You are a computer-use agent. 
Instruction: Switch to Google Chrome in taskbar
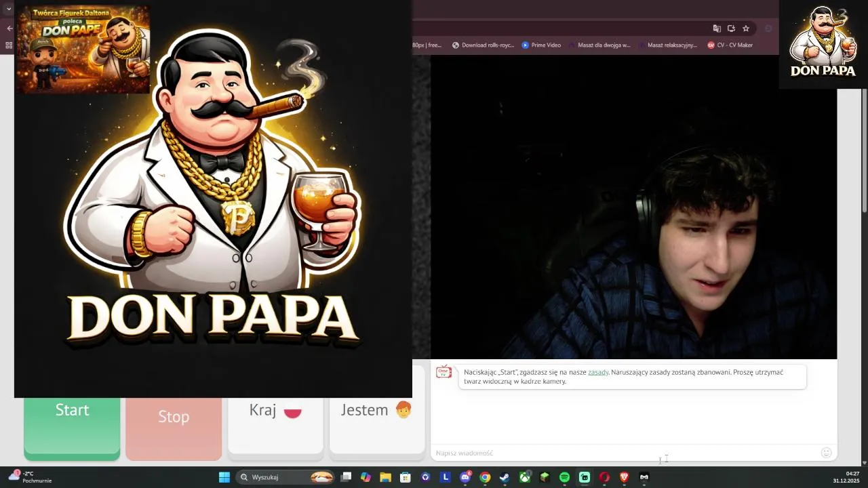tap(485, 477)
